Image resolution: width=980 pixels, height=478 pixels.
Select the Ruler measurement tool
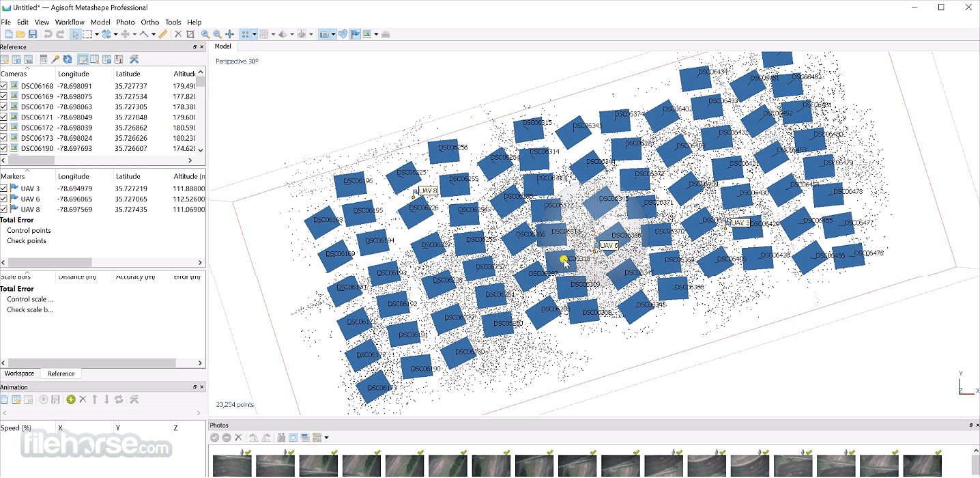coord(164,34)
